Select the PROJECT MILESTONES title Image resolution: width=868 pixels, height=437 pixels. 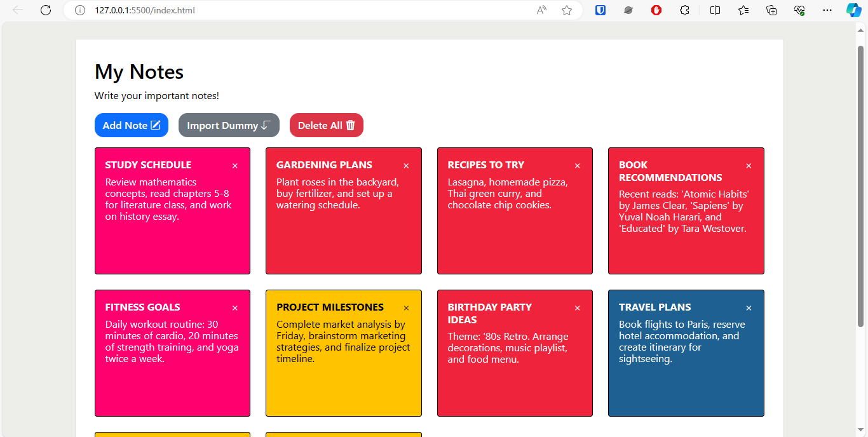tap(330, 307)
